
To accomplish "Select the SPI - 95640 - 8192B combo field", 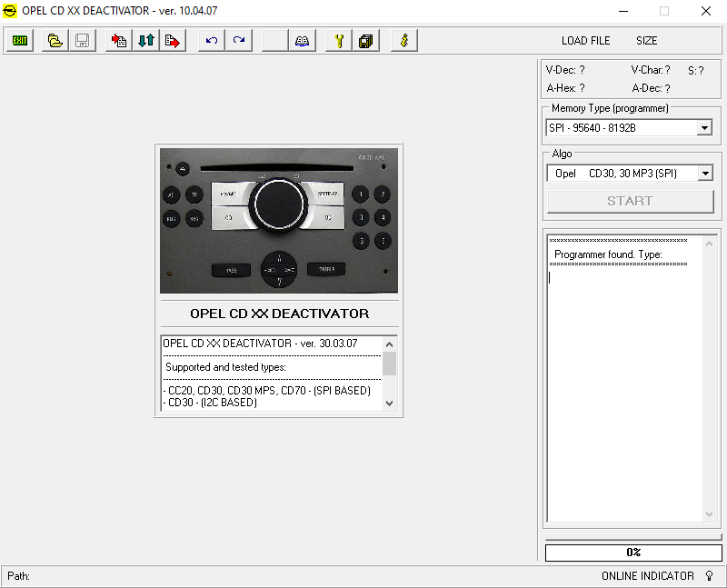I will 629,127.
